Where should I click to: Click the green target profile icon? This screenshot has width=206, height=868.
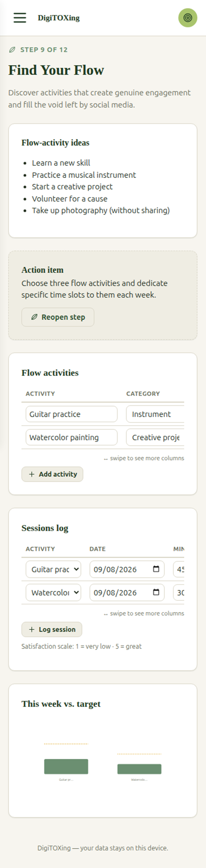[187, 18]
